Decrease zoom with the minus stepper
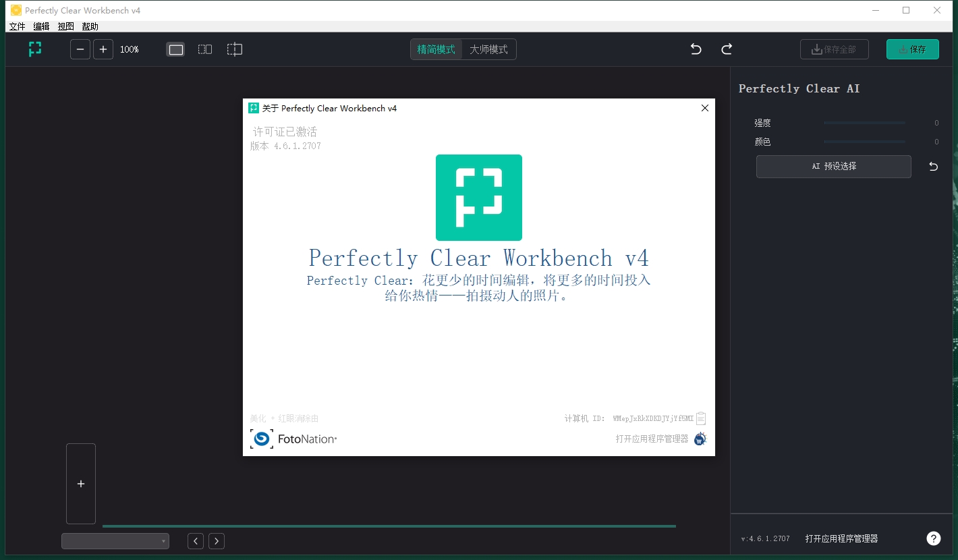 pyautogui.click(x=80, y=49)
